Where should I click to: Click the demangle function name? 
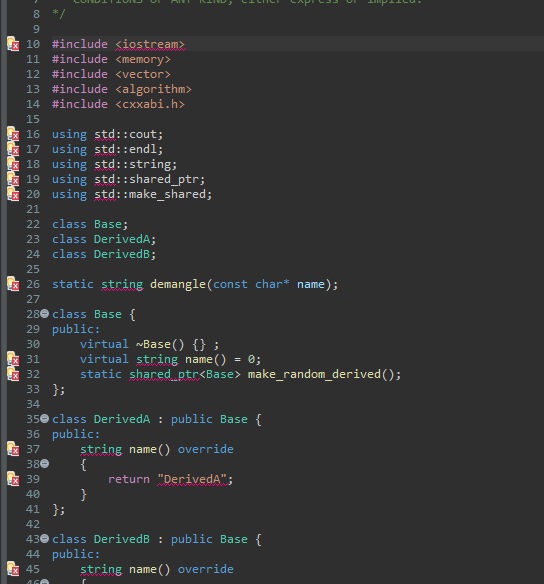coord(178,284)
